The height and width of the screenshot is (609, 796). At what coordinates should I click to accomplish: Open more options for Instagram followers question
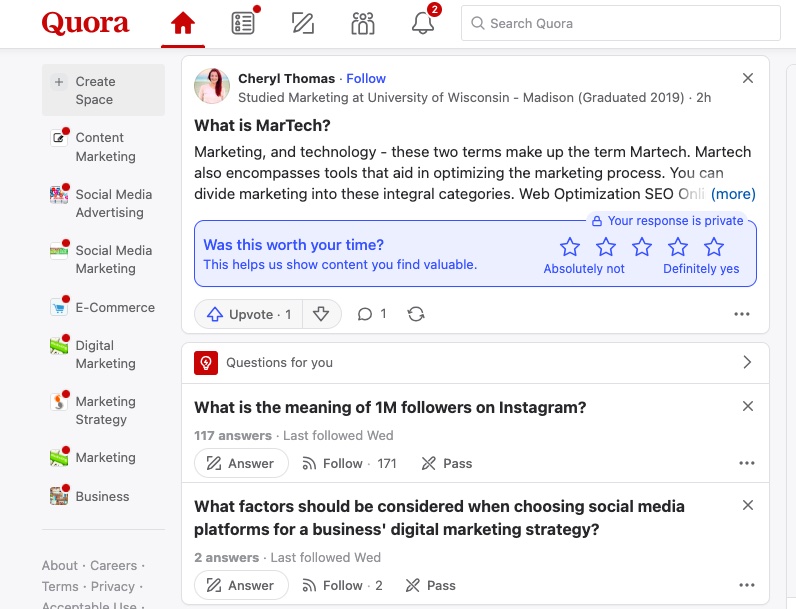click(747, 463)
